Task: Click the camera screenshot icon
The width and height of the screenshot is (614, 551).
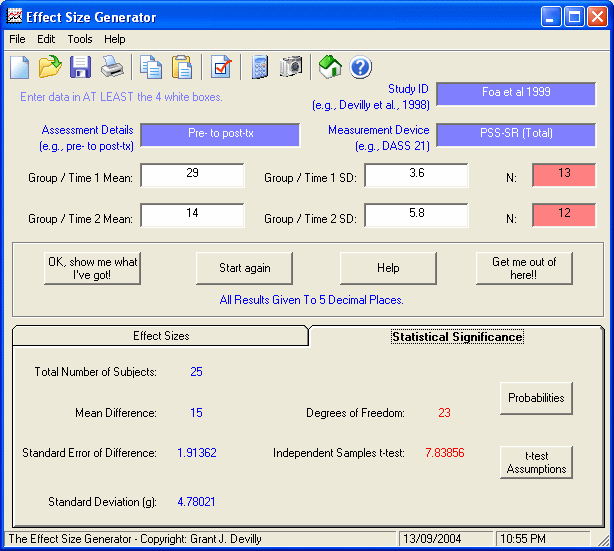Action: click(x=291, y=67)
